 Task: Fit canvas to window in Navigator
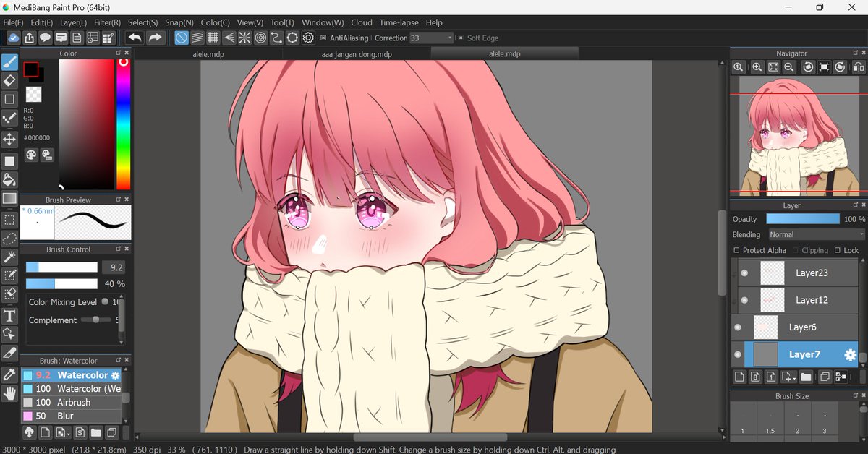[x=773, y=67]
